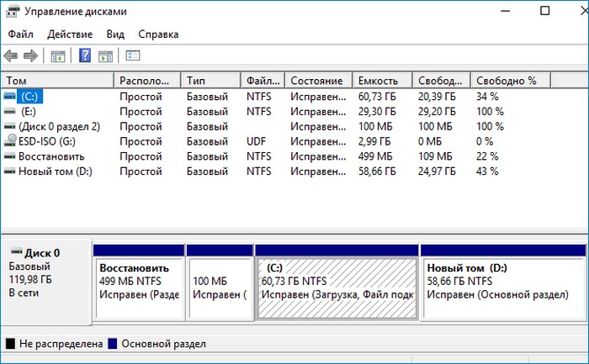Toggle the show/hide console tree icon
The height and width of the screenshot is (364, 589).
point(58,56)
